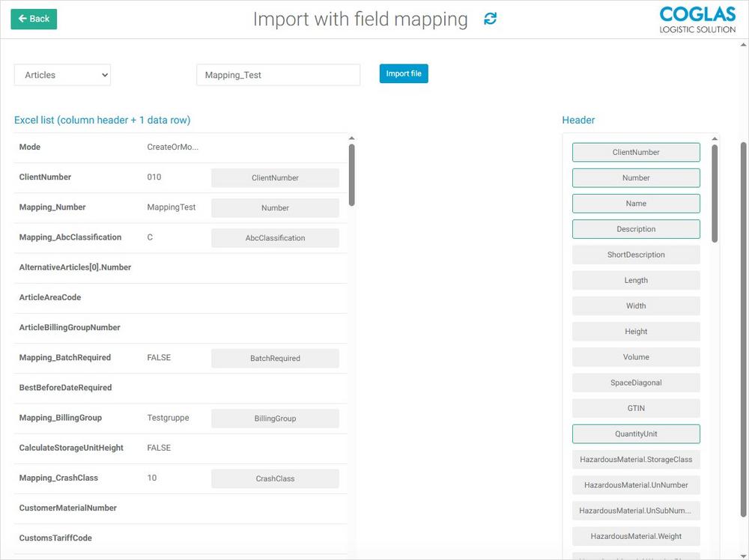Viewport: 749px width, 560px height.
Task: Click the mapped AbcClassification chip
Action: pos(275,238)
